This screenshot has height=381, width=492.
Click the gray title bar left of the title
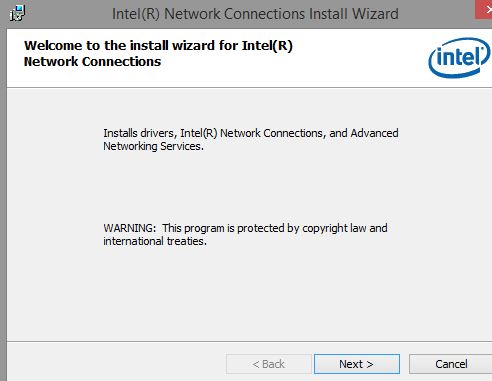point(67,14)
